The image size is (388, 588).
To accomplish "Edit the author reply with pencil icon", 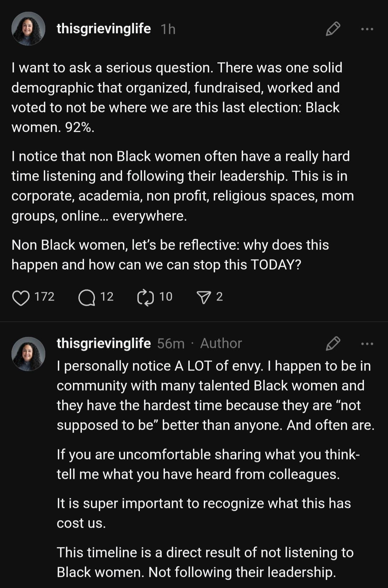I will 333,344.
